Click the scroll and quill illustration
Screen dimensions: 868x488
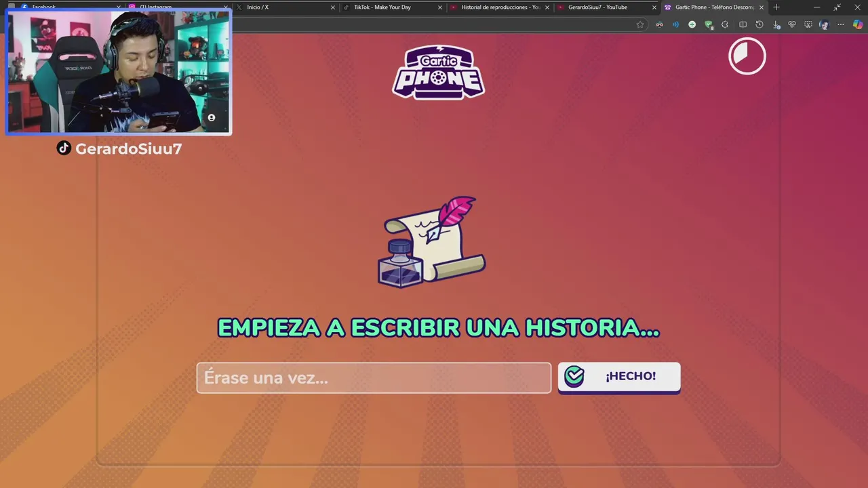coord(431,241)
